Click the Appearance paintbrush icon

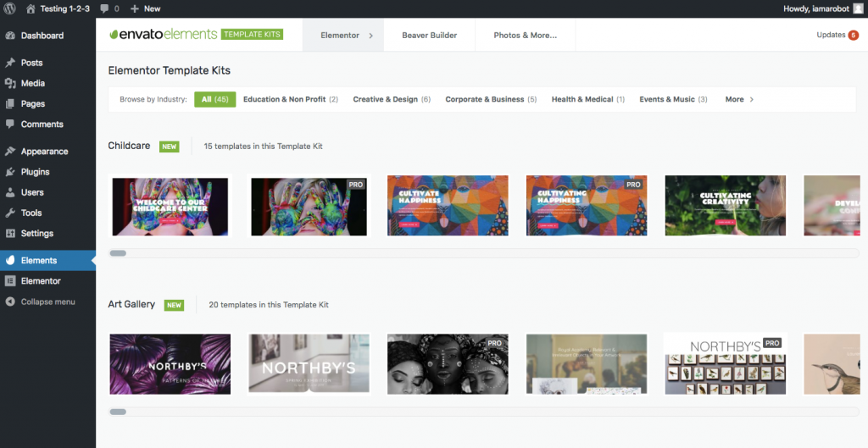(10, 151)
